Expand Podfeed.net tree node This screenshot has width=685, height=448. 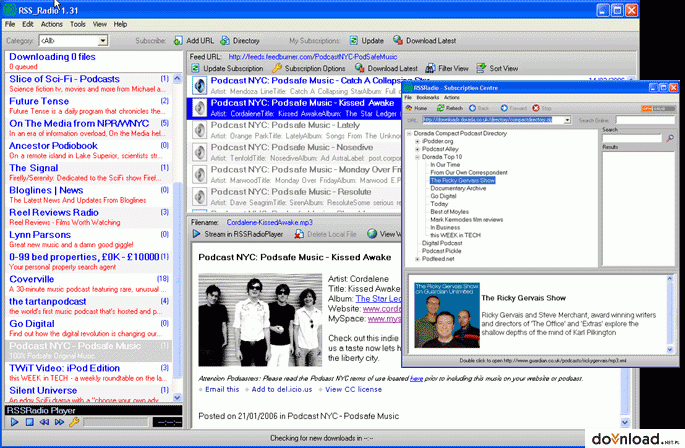point(417,259)
